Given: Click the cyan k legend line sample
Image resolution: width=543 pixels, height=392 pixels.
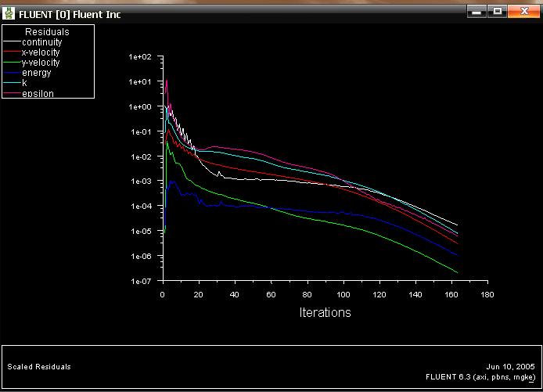Looking at the screenshot, I should click(12, 83).
